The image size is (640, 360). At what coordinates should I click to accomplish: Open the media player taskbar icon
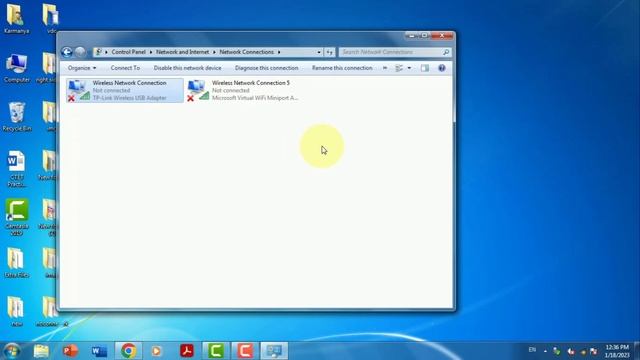(x=157, y=351)
